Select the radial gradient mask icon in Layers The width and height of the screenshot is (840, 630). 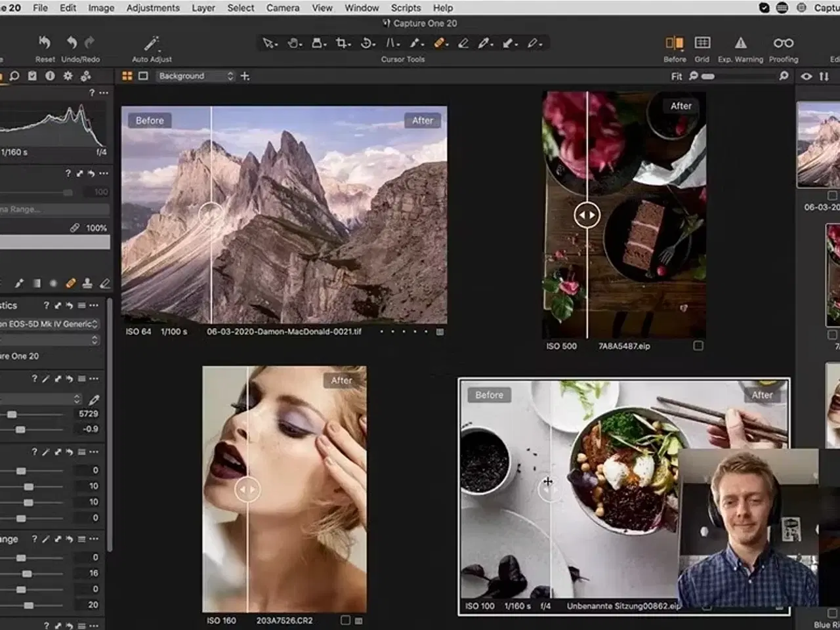click(x=53, y=283)
